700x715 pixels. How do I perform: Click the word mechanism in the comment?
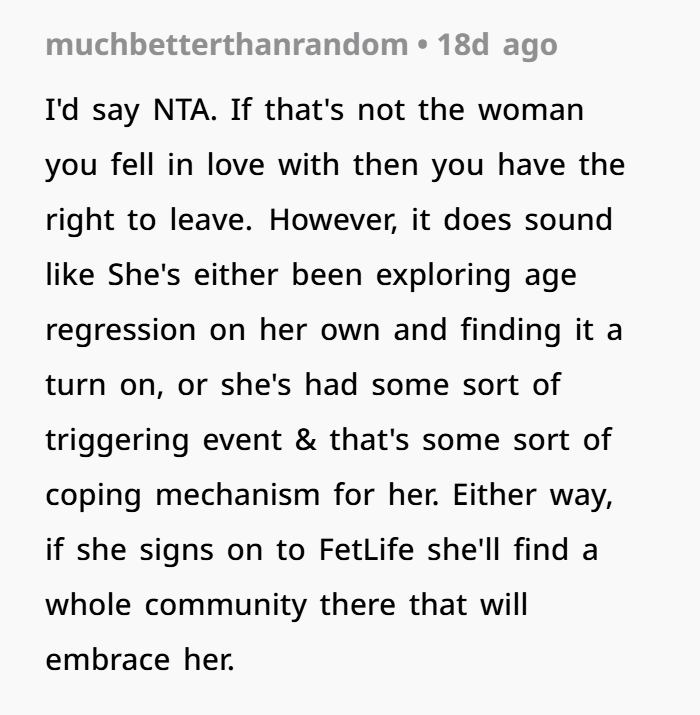[x=238, y=494]
